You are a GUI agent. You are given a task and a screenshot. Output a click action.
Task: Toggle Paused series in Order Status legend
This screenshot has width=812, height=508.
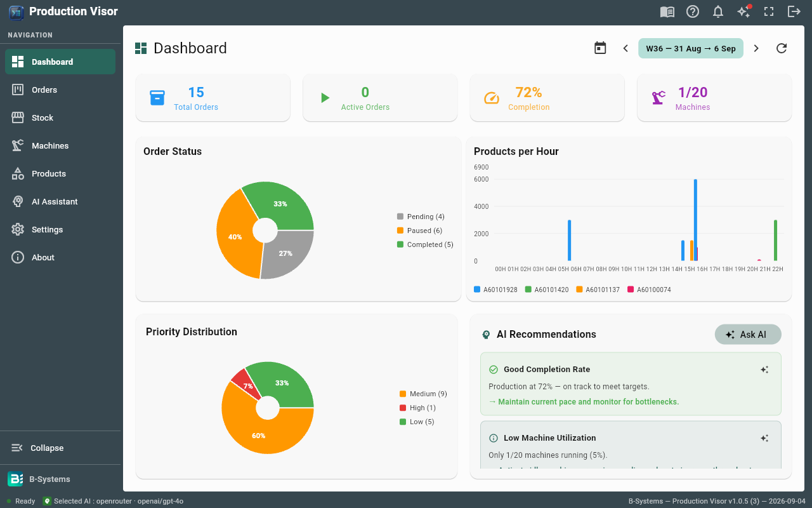click(419, 231)
